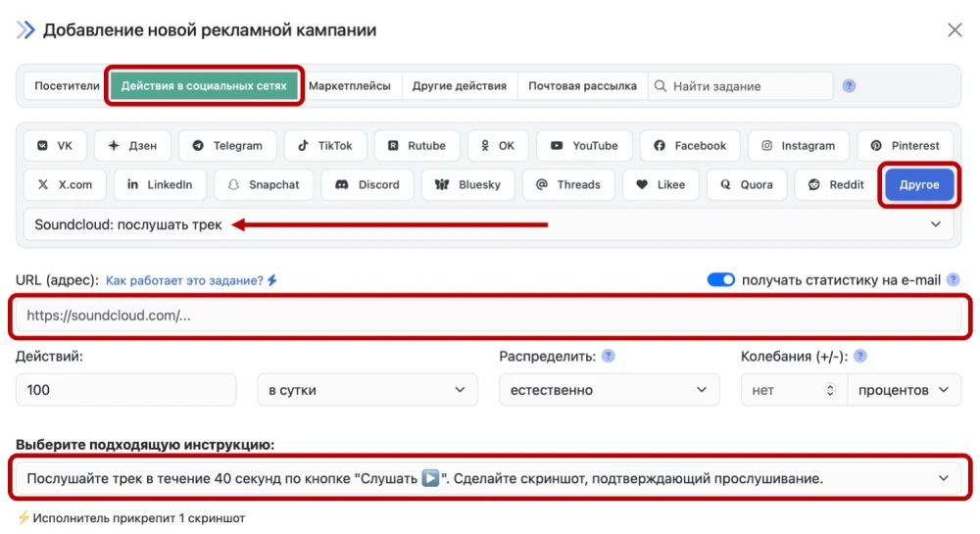Select the VK social network button
Image resolution: width=980 pixels, height=534 pixels.
56,146
